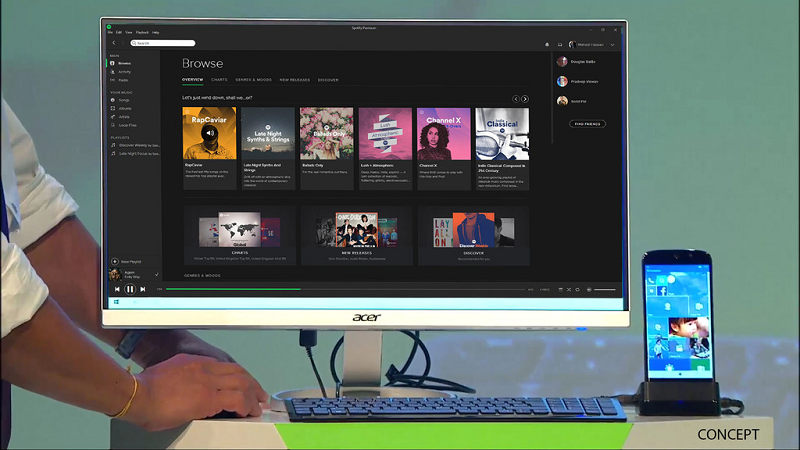
Task: Open the RapCaviar playlist cover
Action: (209, 133)
